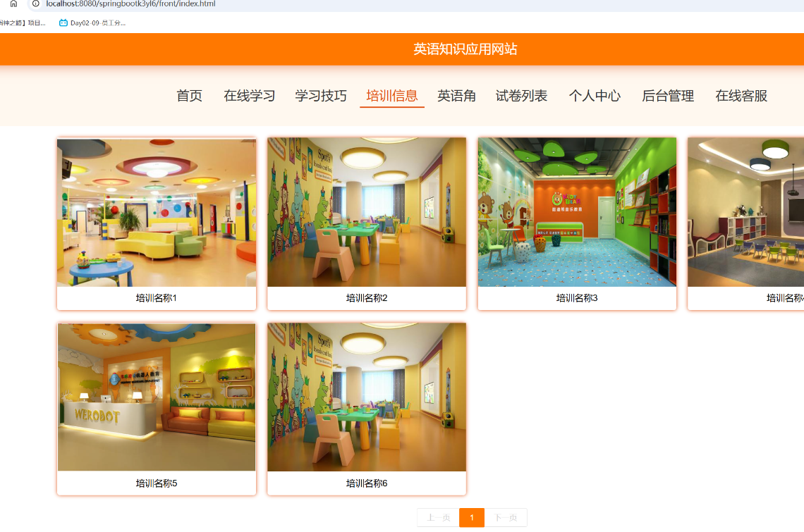Contact 在线客服 via its nav link
The width and height of the screenshot is (804, 532).
[x=741, y=95]
